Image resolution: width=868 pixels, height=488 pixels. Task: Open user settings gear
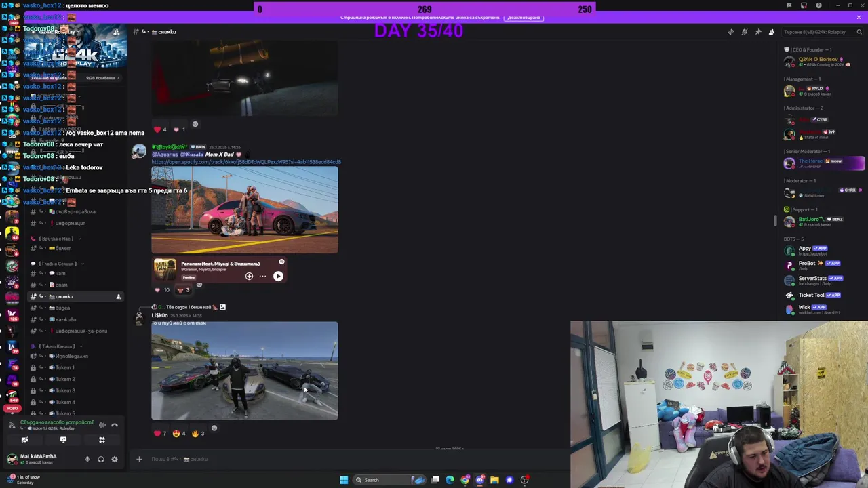[x=114, y=459]
